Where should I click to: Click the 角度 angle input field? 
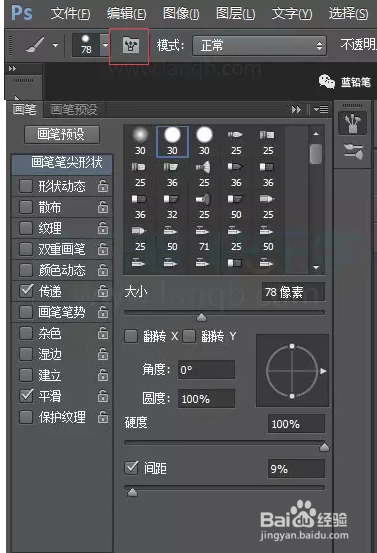tap(206, 370)
